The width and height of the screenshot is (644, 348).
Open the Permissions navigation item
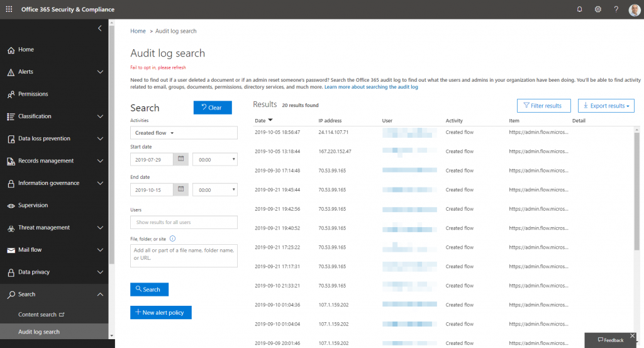(33, 94)
